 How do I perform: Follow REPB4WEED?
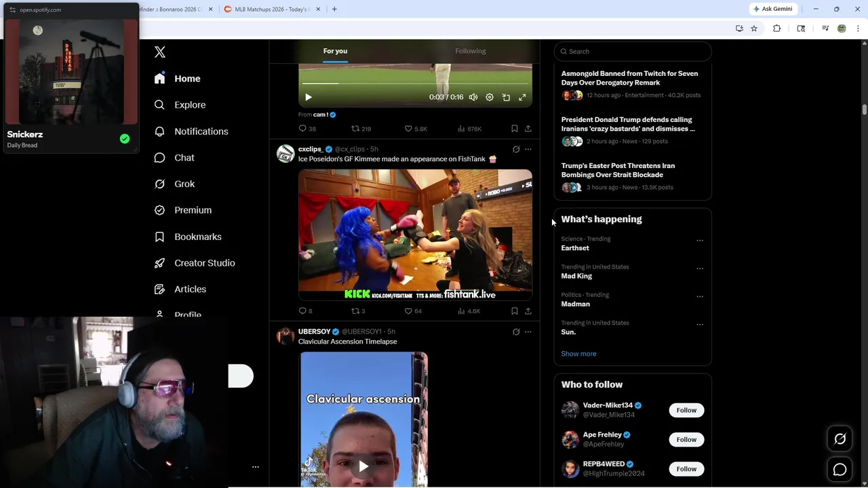click(686, 469)
